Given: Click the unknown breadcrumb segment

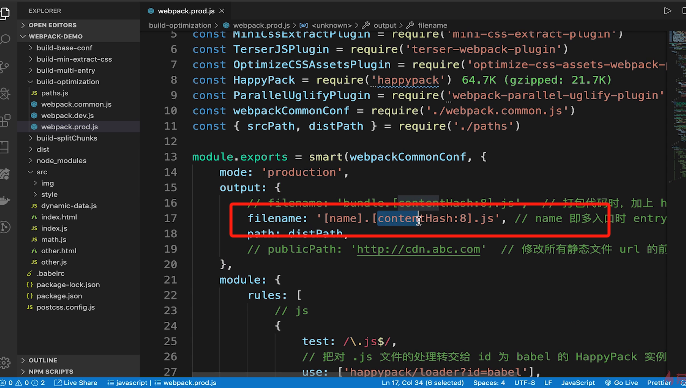Looking at the screenshot, I should (326, 25).
